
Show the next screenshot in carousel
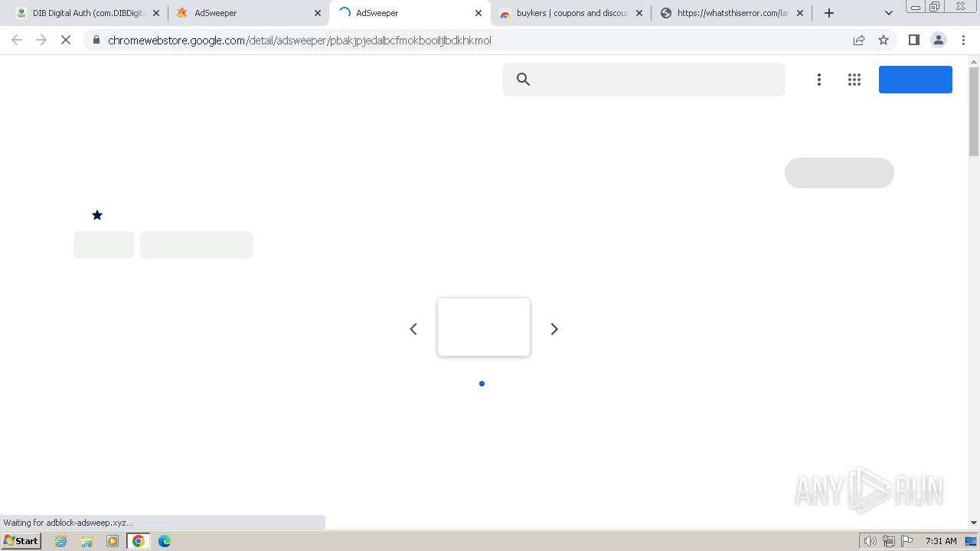(554, 329)
